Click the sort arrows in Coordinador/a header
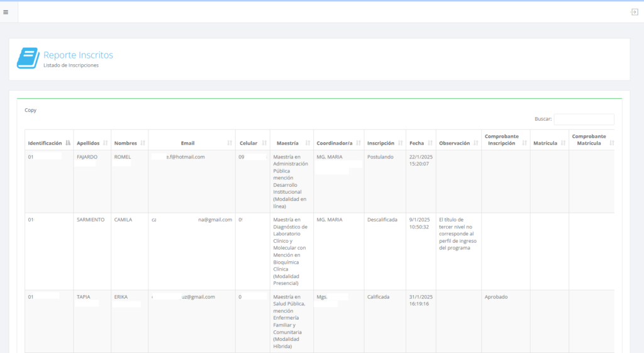This screenshot has height=353, width=644. [x=359, y=143]
